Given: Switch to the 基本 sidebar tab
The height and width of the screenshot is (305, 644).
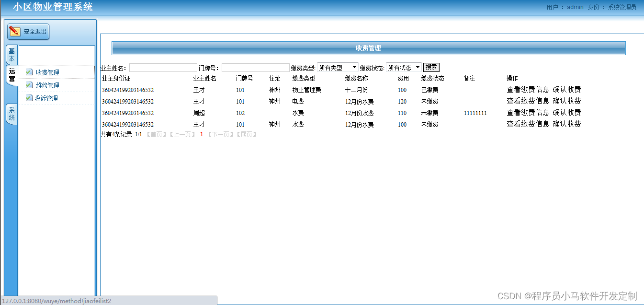Looking at the screenshot, I should (x=11, y=55).
